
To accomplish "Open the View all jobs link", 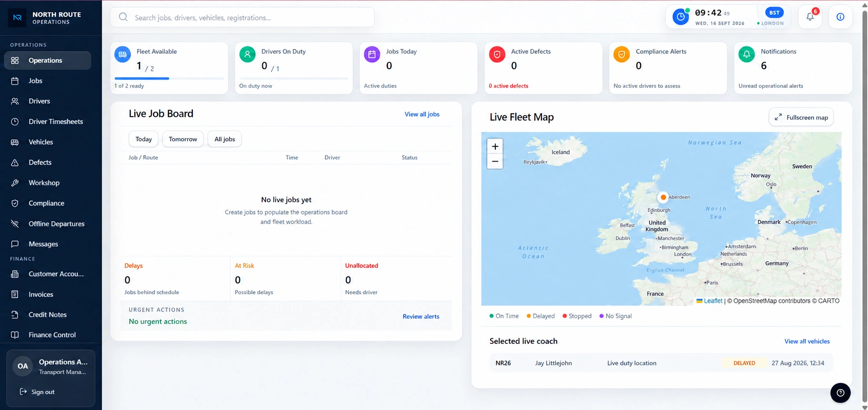I will tap(422, 114).
